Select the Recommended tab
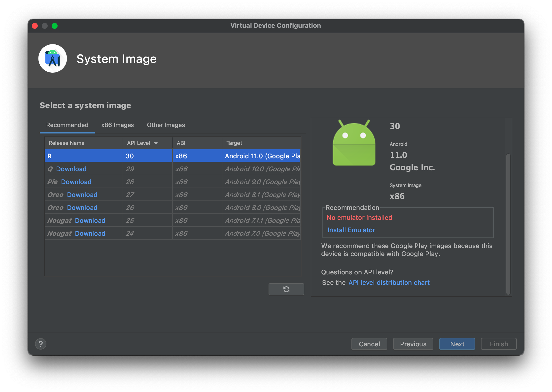Screen dimensions: 552x392 (67, 125)
